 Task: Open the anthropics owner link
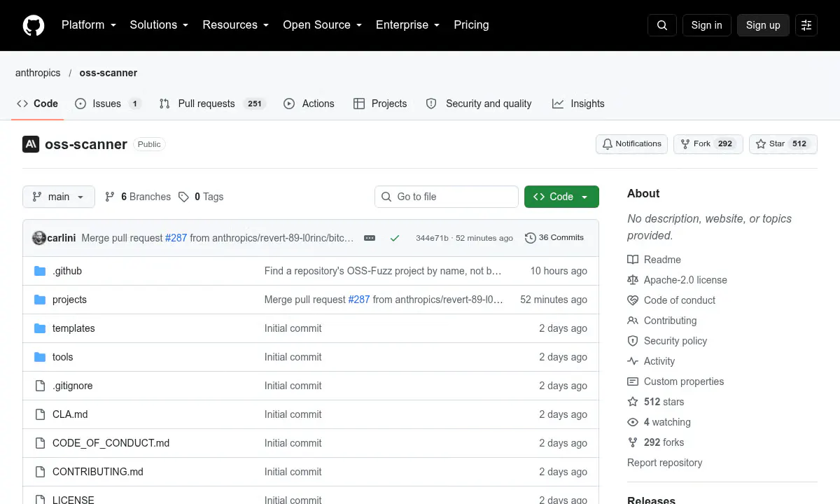pyautogui.click(x=38, y=73)
